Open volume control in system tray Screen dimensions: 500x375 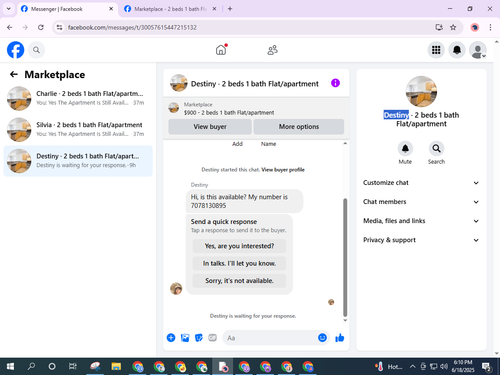pyautogui.click(x=444, y=367)
